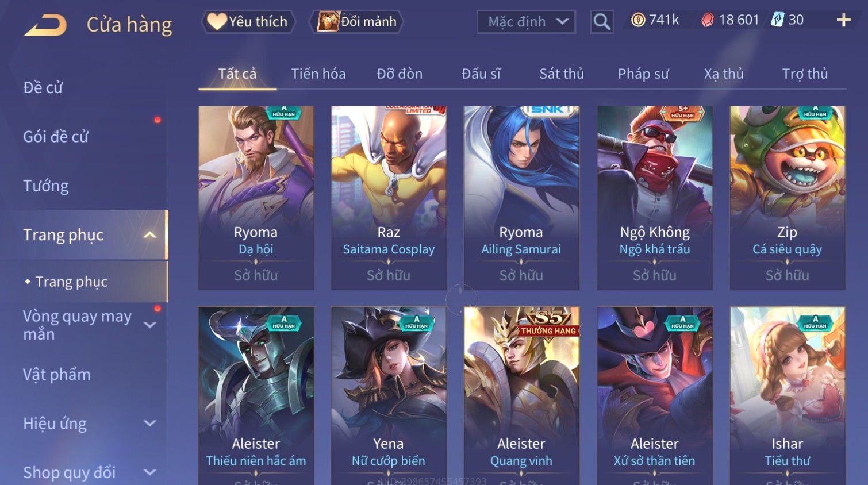Screen dimensions: 868x485
Task: Select the Pháp sư tab
Action: (643, 74)
